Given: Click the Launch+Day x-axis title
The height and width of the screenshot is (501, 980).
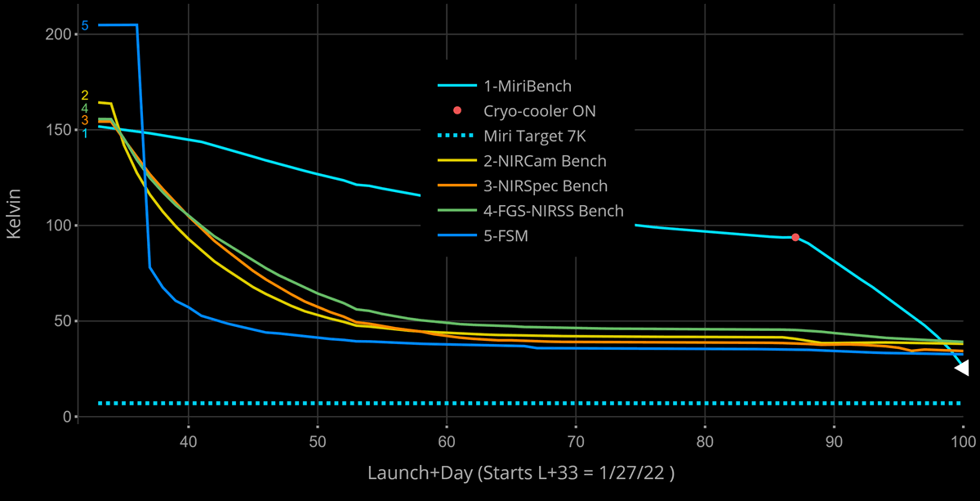Looking at the screenshot, I should pos(520,472).
